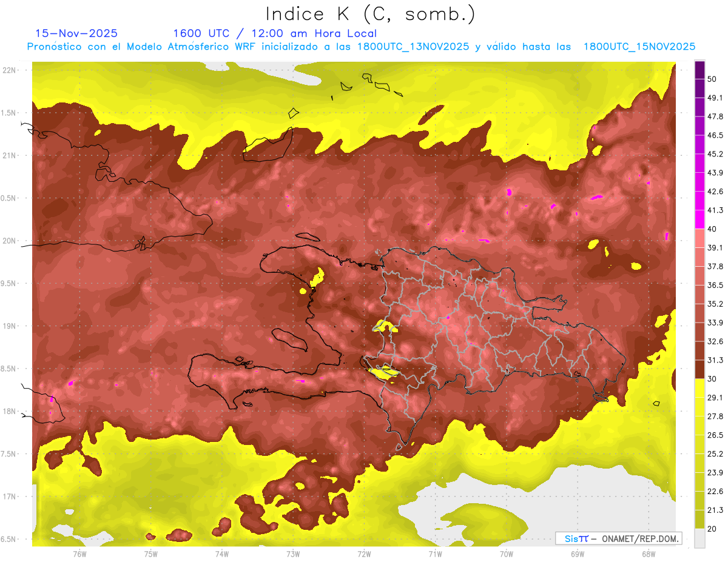Click the colorbar label "40"
Image resolution: width=728 pixels, height=562 pixels.
coord(713,229)
